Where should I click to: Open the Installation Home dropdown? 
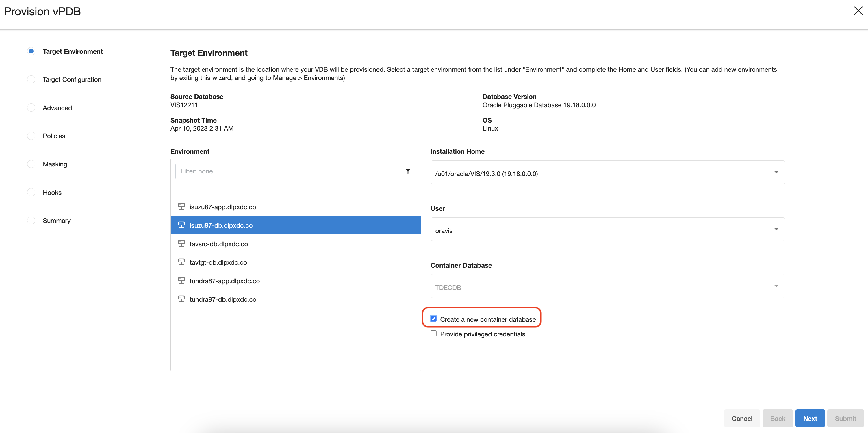(x=608, y=173)
